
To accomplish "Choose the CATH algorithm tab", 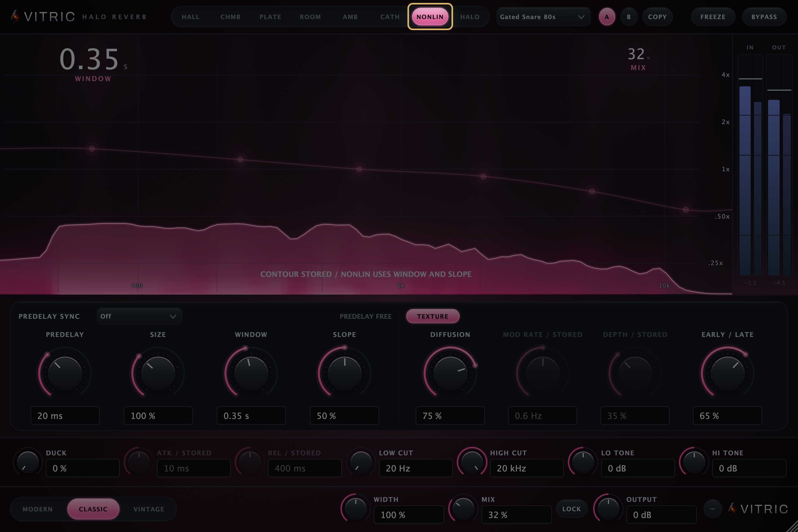I will (390, 17).
